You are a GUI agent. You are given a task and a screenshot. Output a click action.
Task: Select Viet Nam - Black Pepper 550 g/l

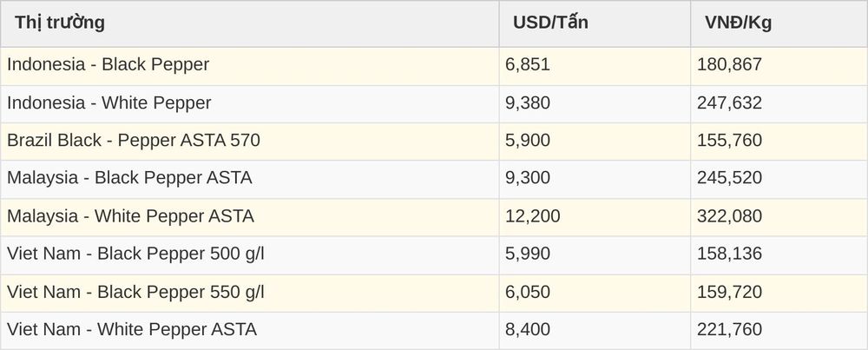pyautogui.click(x=434, y=294)
